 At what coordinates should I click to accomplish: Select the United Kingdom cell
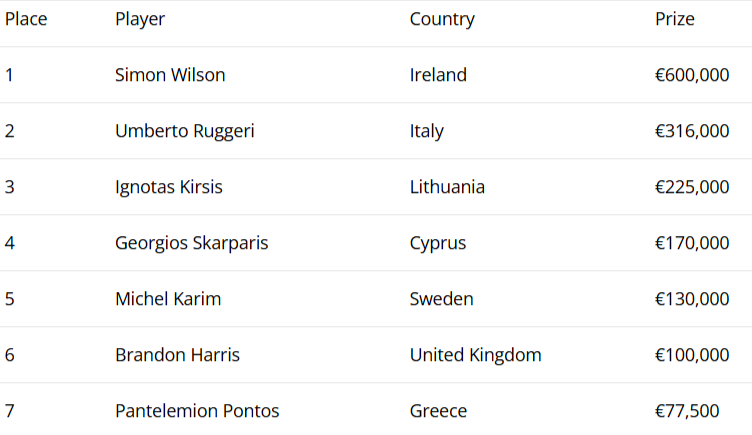[x=475, y=355]
